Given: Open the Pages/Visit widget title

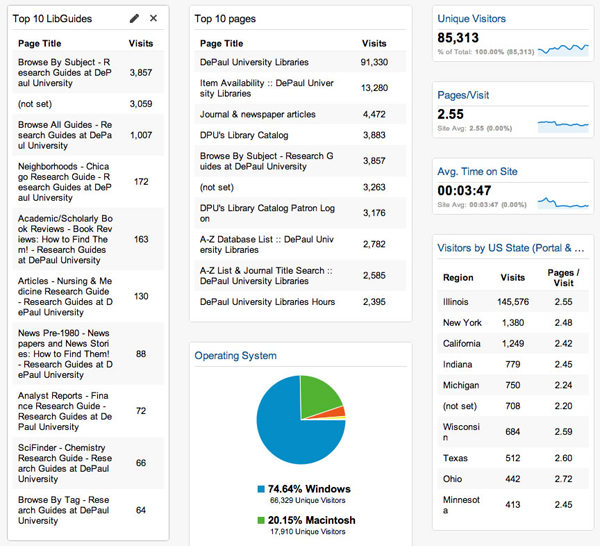Looking at the screenshot, I should [465, 94].
